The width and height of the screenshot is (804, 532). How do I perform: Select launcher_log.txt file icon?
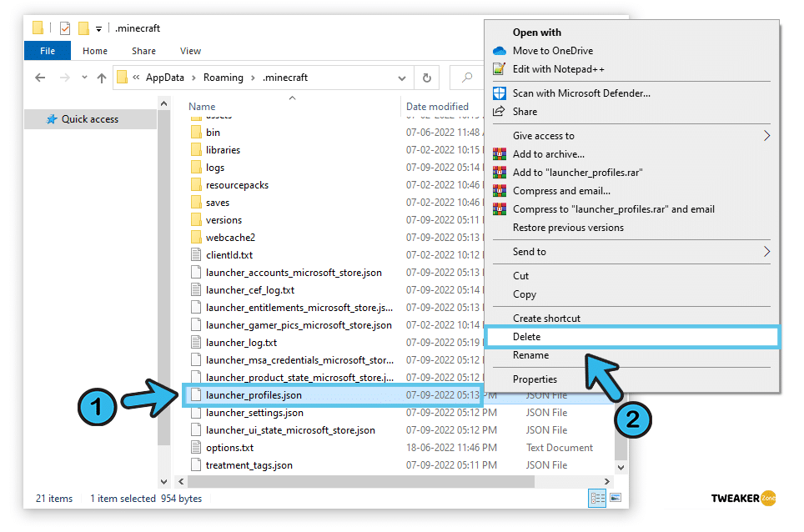pyautogui.click(x=196, y=343)
